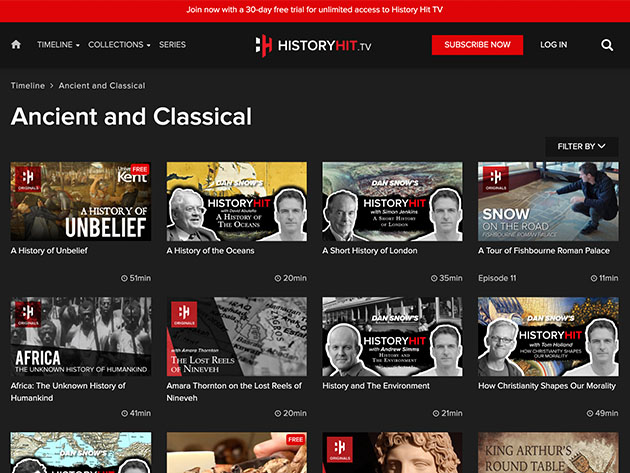The height and width of the screenshot is (473, 630).
Task: Open the Greek statue bust thumbnail
Action: click(x=392, y=453)
